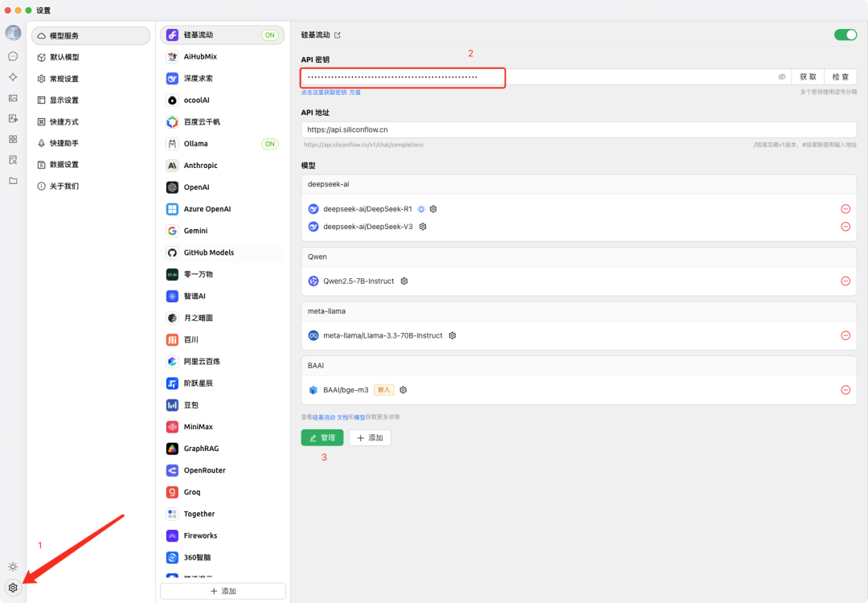Select Anthropic provider
This screenshot has width=868, height=603.
[x=222, y=166]
